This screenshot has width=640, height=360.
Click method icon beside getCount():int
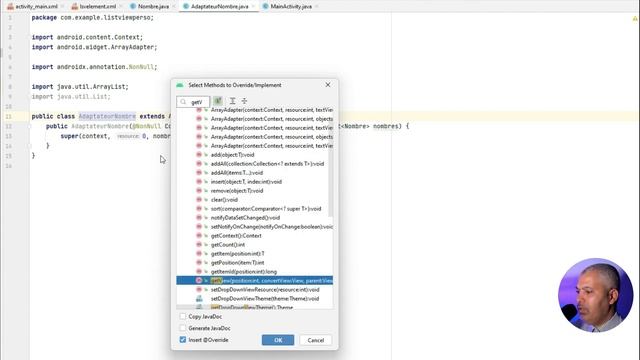click(x=199, y=244)
